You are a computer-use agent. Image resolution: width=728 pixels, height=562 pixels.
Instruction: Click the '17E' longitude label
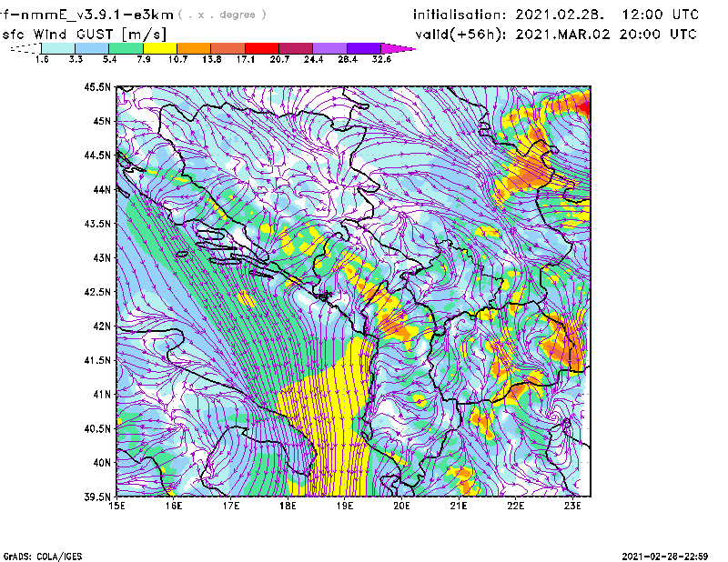point(231,506)
